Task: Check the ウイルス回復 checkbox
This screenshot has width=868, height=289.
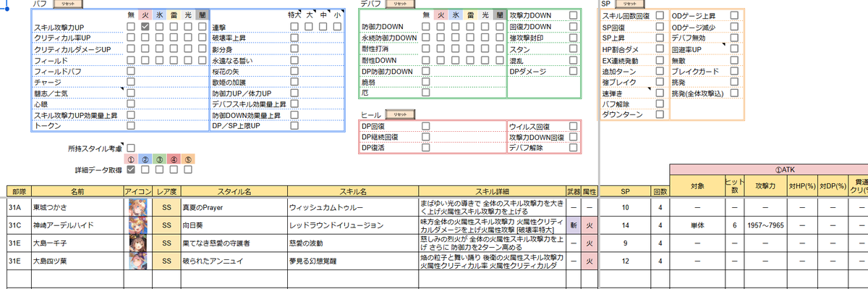Action: click(573, 126)
